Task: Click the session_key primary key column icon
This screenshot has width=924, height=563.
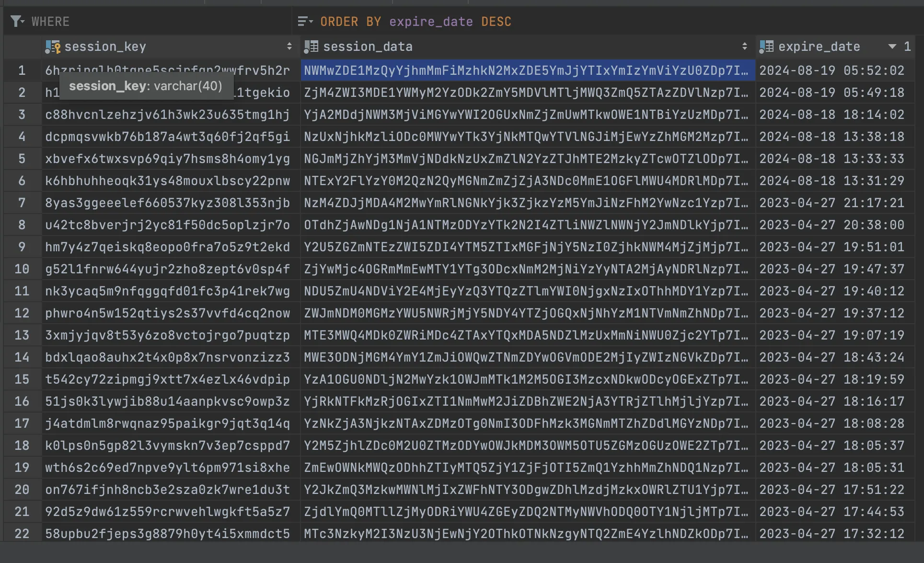Action: click(x=53, y=47)
